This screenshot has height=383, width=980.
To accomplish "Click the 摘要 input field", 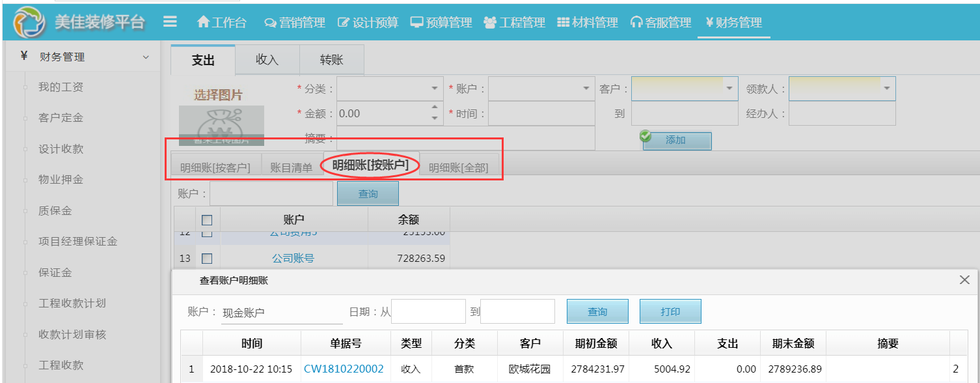I will point(465,138).
